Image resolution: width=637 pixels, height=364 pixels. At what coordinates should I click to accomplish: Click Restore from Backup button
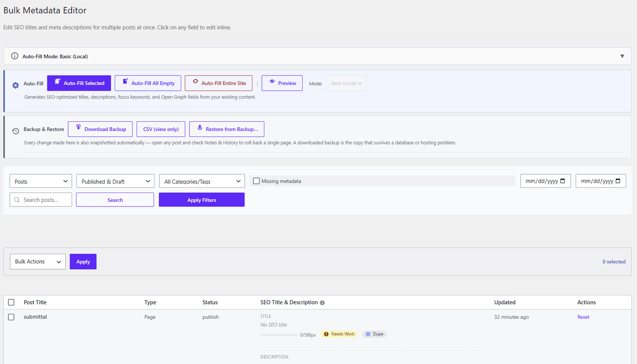pyautogui.click(x=227, y=129)
